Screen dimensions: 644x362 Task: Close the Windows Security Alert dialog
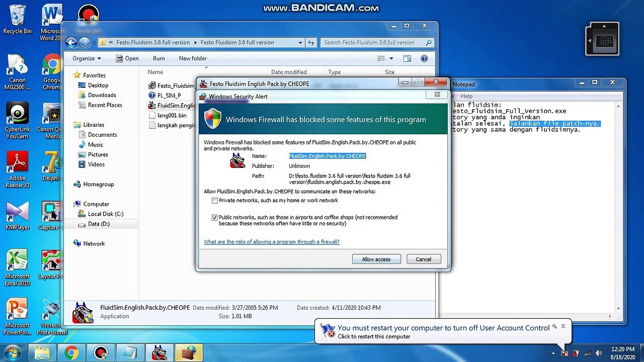(x=437, y=94)
